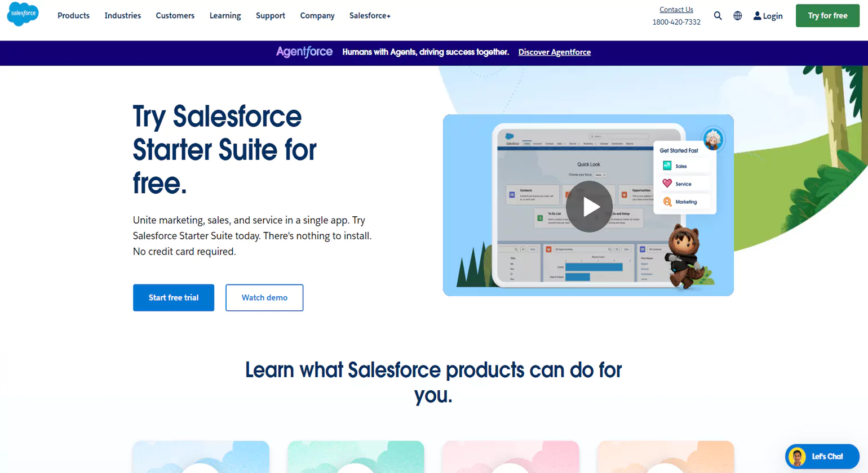Select the Service heart icon
The height and width of the screenshot is (473, 868).
(x=668, y=183)
